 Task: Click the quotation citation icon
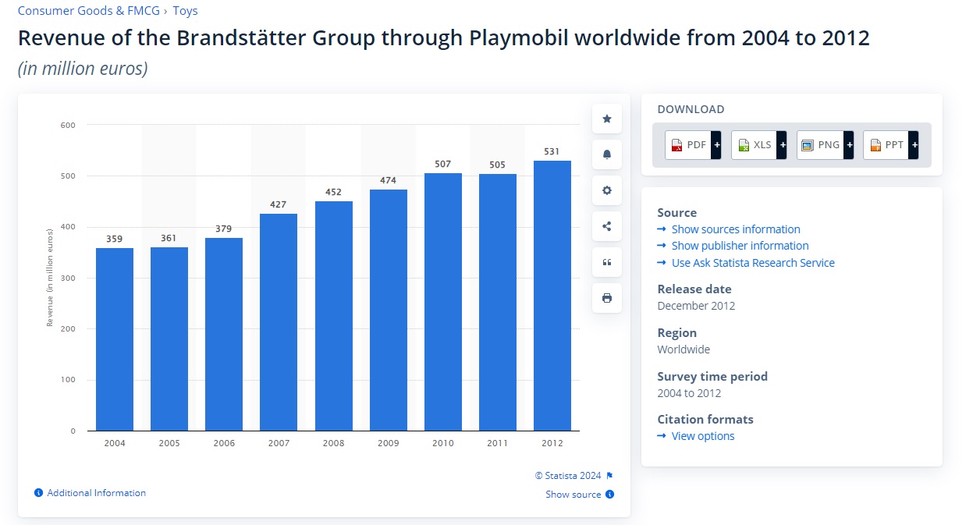pos(607,262)
